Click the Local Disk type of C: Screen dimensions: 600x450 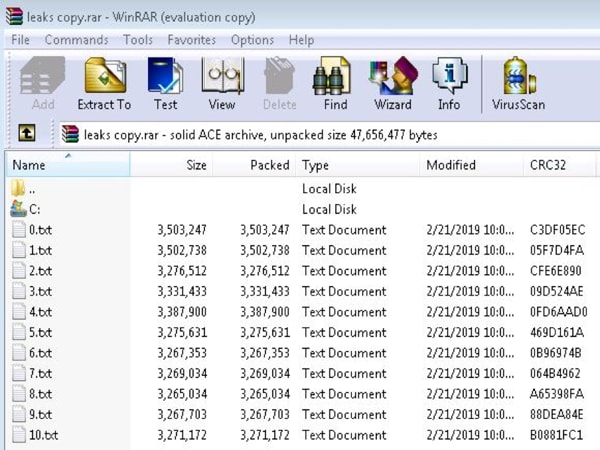pos(329,209)
